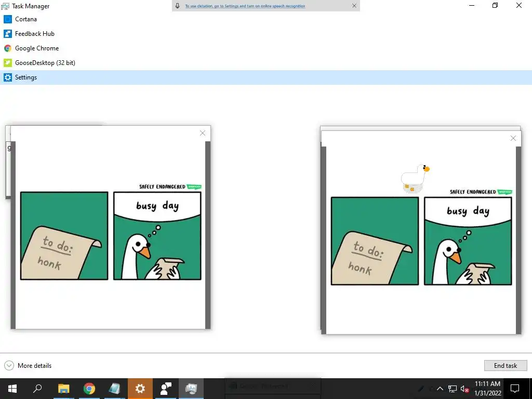The width and height of the screenshot is (532, 399).
Task: Click the GooseDesktop (32 bit) process name
Action: click(x=45, y=63)
